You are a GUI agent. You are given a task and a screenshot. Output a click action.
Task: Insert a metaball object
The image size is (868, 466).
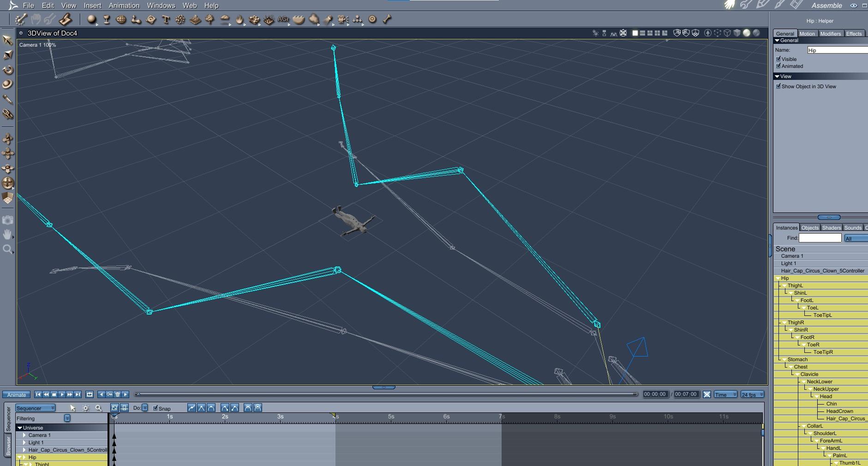pyautogui.click(x=136, y=19)
